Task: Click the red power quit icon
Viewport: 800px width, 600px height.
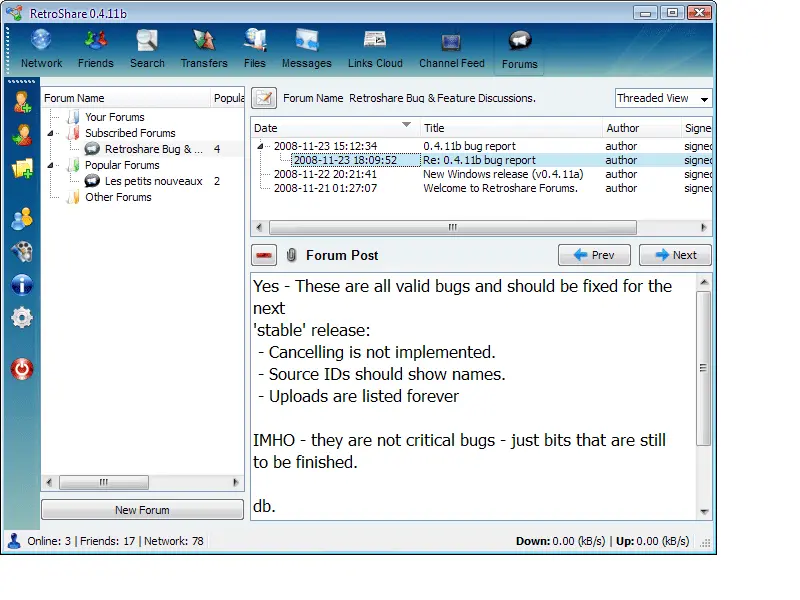Action: pyautogui.click(x=21, y=369)
